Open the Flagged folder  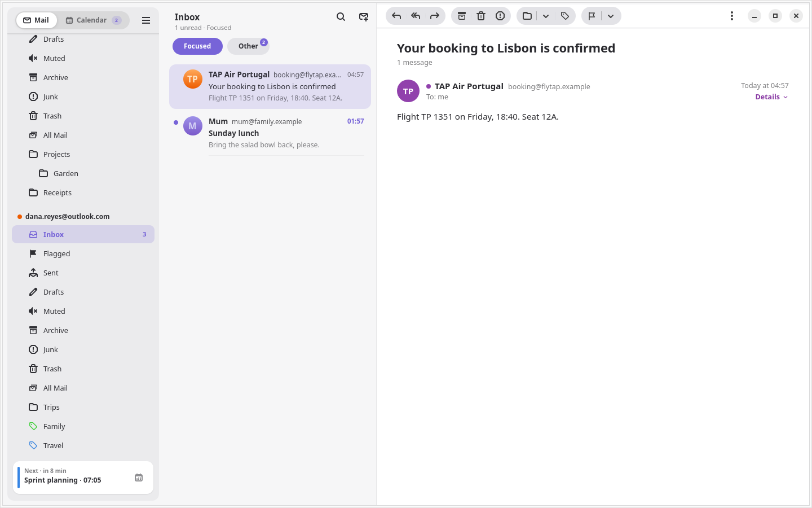click(x=83, y=253)
